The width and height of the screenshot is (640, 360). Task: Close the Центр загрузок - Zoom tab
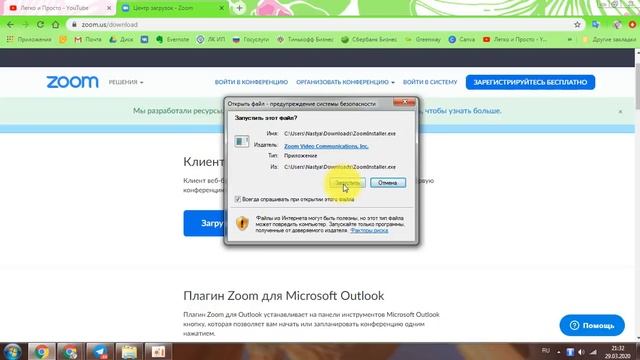pyautogui.click(x=221, y=8)
